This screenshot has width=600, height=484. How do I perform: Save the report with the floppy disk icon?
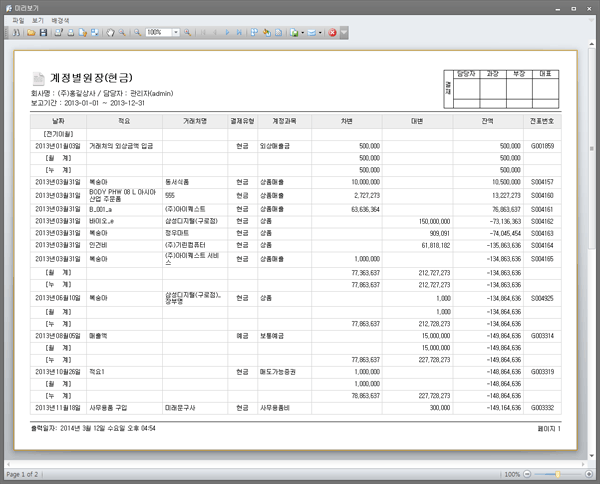coord(43,32)
